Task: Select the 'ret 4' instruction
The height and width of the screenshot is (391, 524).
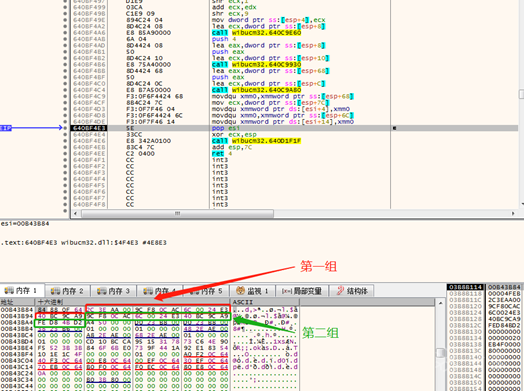Action: [222, 154]
